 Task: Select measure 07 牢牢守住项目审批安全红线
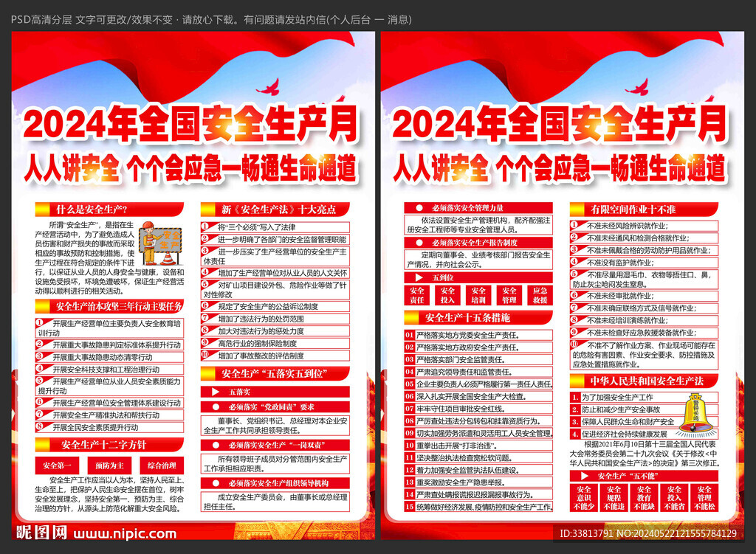coord(478,409)
